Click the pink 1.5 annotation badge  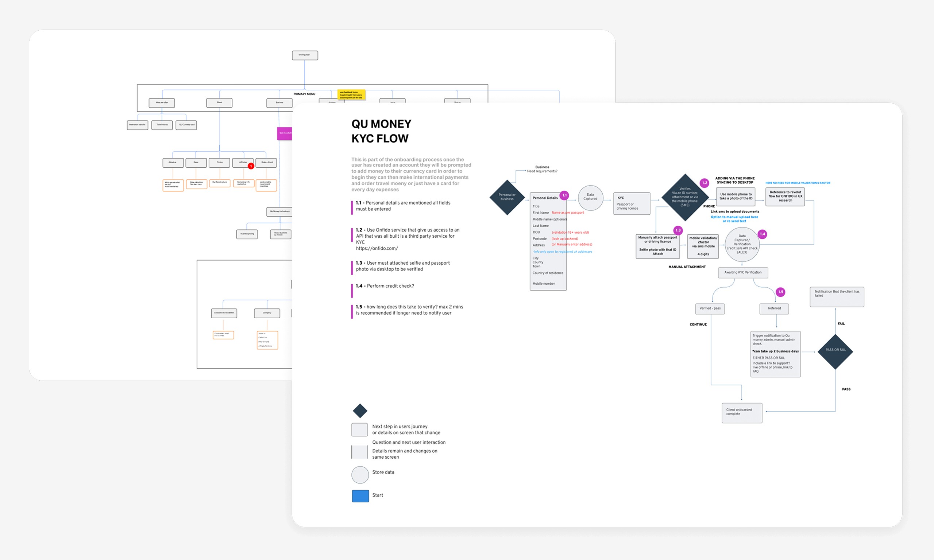[780, 292]
